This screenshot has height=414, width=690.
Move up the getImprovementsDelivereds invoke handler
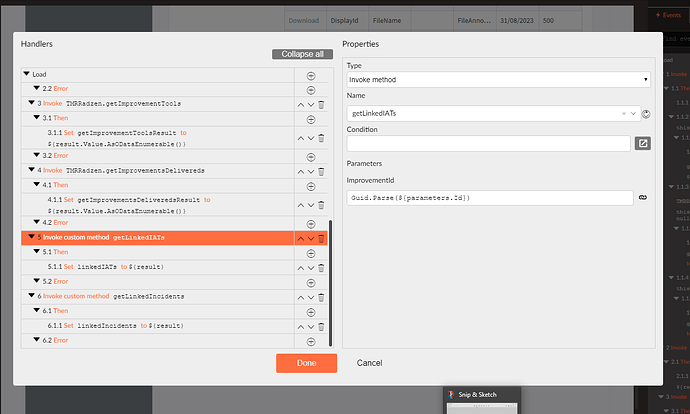pos(301,172)
